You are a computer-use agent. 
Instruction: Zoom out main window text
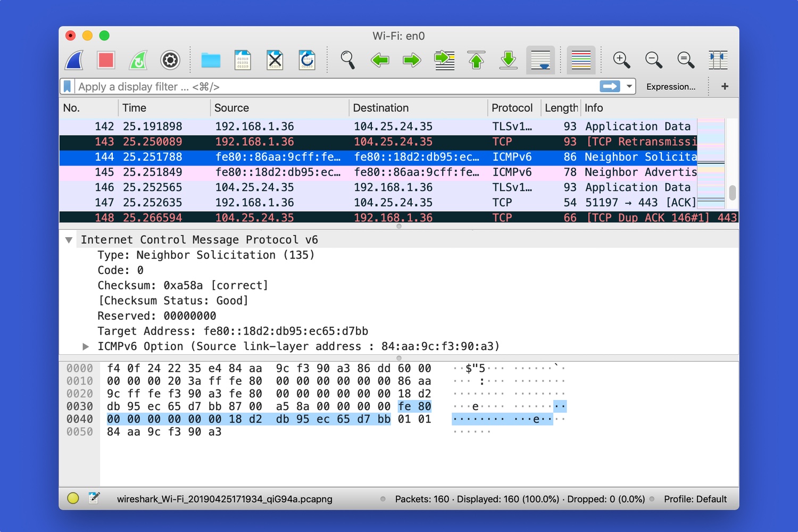pyautogui.click(x=653, y=60)
